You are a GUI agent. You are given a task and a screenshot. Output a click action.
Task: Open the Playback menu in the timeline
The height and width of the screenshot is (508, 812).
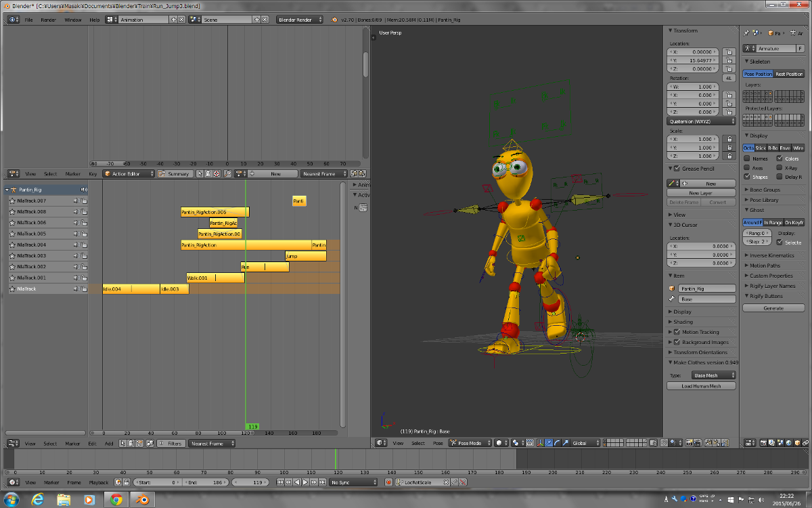pos(99,482)
